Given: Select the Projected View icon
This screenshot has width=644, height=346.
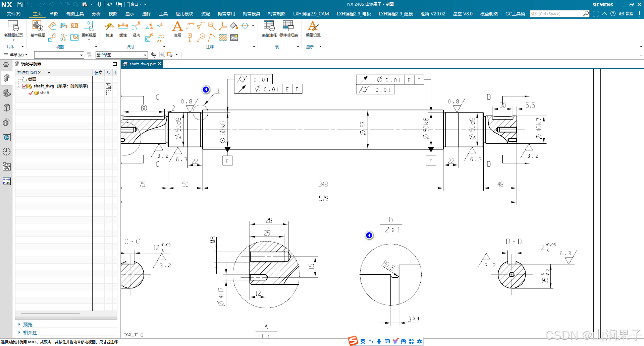Looking at the screenshot, I should tap(52, 26).
